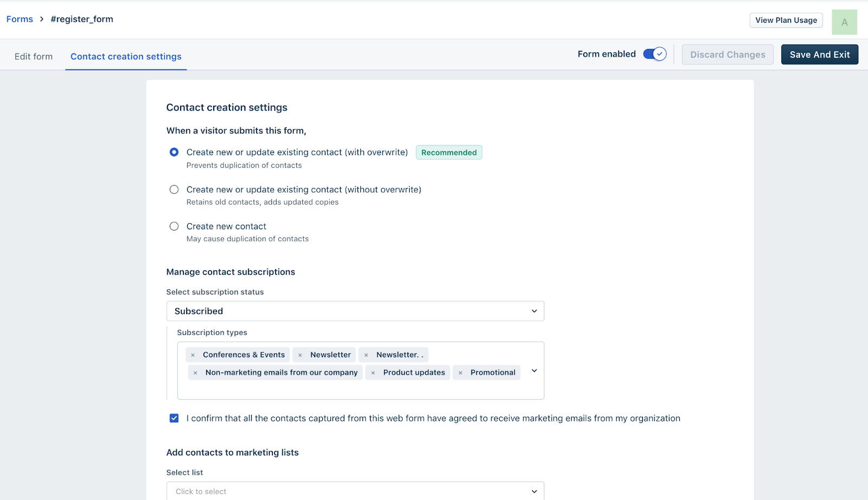
Task: Expand the Subscription types dropdown arrow
Action: (534, 371)
